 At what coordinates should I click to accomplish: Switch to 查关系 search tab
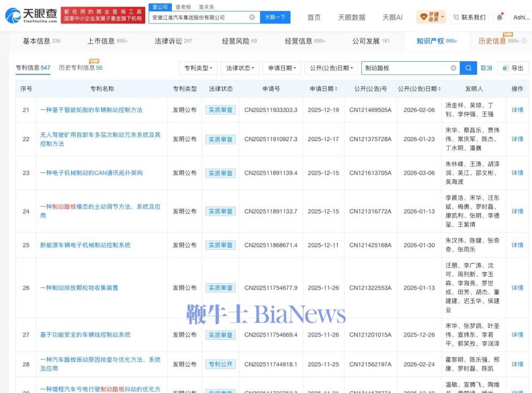coord(206,7)
